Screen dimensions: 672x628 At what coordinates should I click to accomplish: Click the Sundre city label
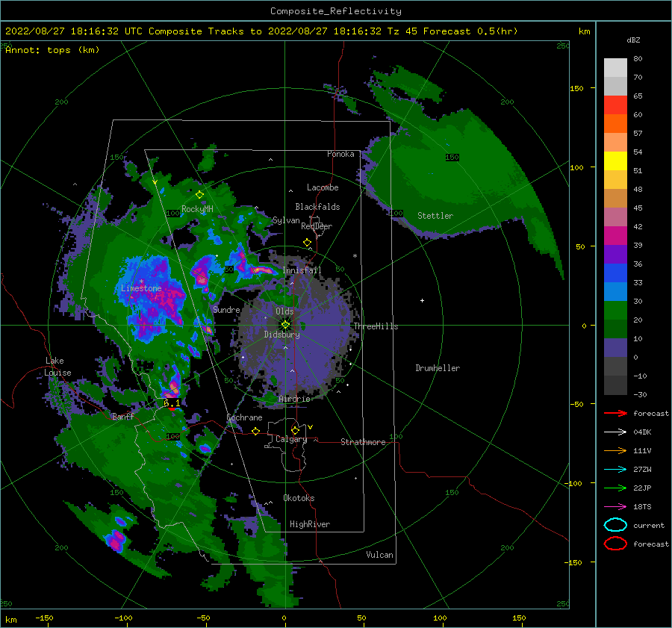(x=226, y=309)
